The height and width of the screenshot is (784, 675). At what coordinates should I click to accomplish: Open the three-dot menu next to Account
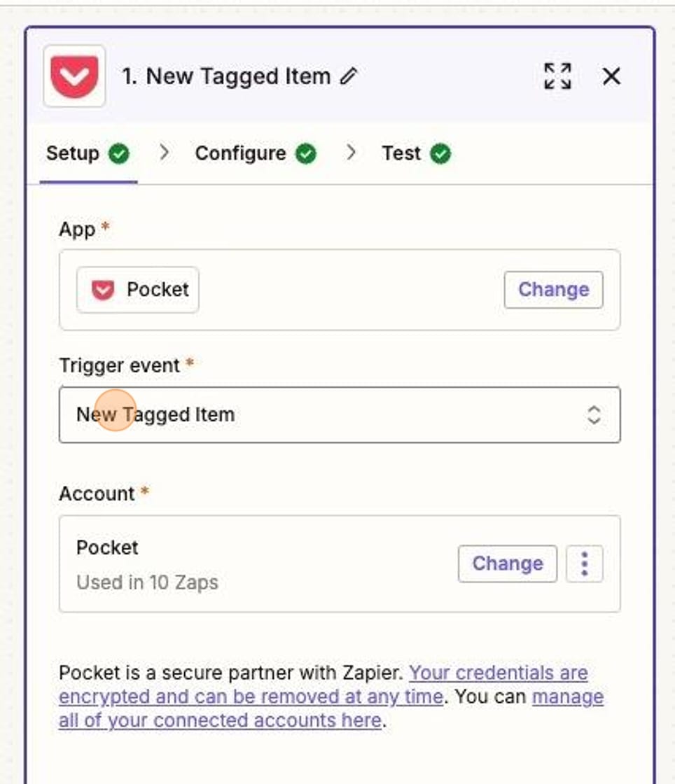tap(585, 564)
